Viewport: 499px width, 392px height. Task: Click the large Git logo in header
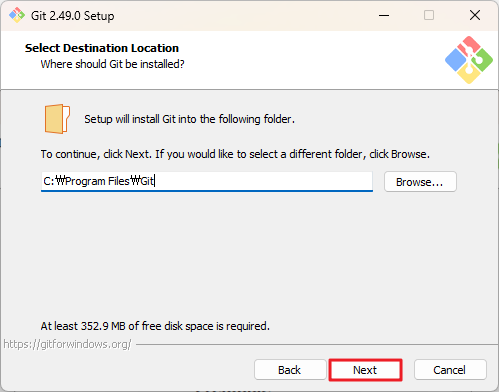point(469,60)
